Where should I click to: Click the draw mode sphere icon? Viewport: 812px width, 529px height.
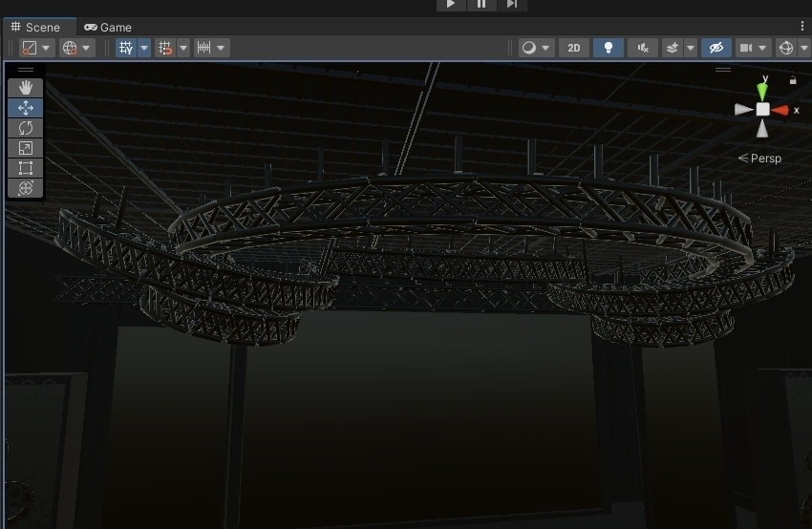click(x=528, y=48)
